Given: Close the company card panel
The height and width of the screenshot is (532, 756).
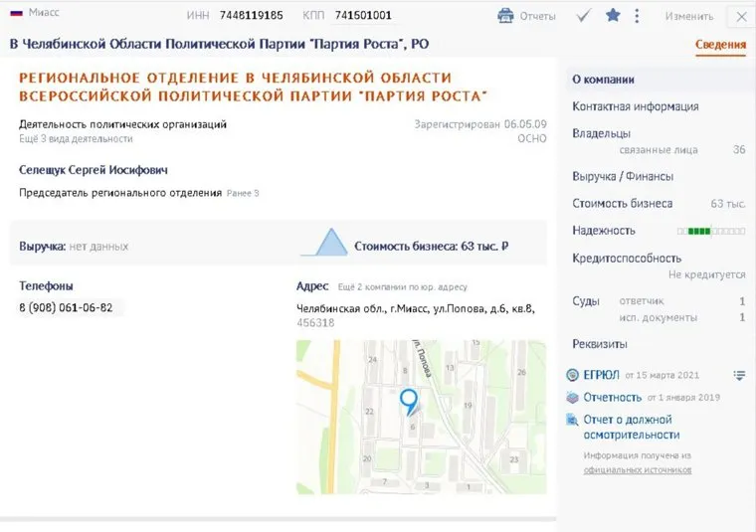Looking at the screenshot, I should click(740, 17).
